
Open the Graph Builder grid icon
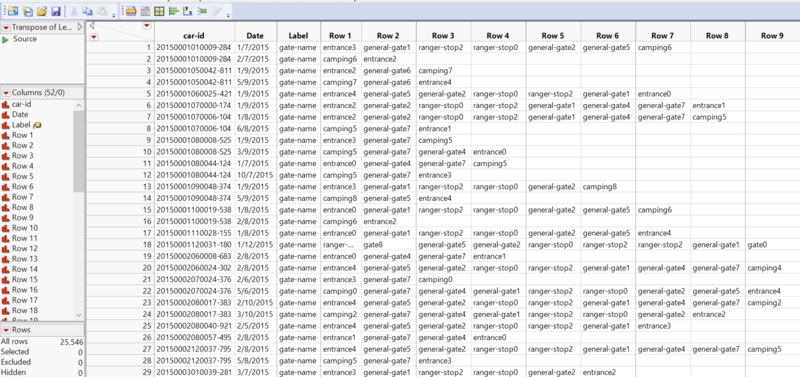159,11
